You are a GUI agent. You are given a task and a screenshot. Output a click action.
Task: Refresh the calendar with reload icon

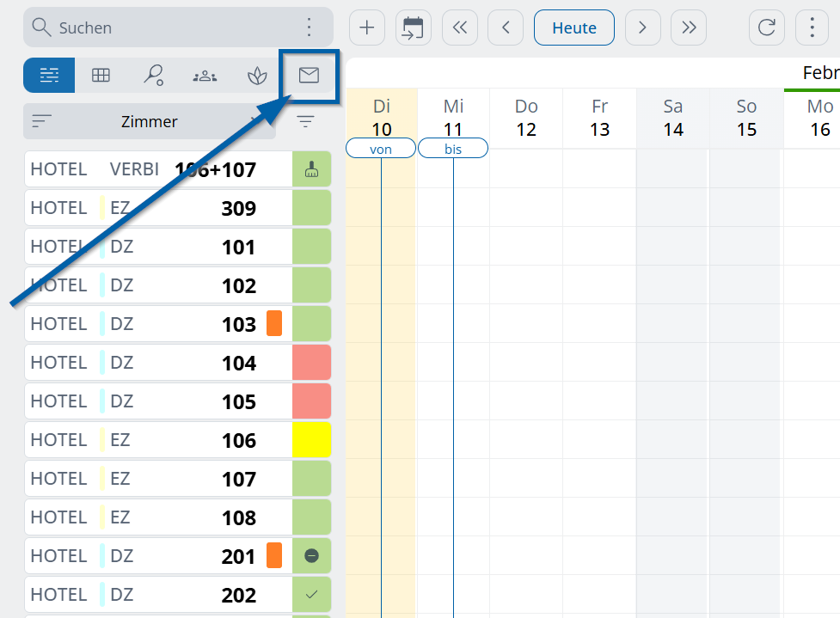coord(766,28)
